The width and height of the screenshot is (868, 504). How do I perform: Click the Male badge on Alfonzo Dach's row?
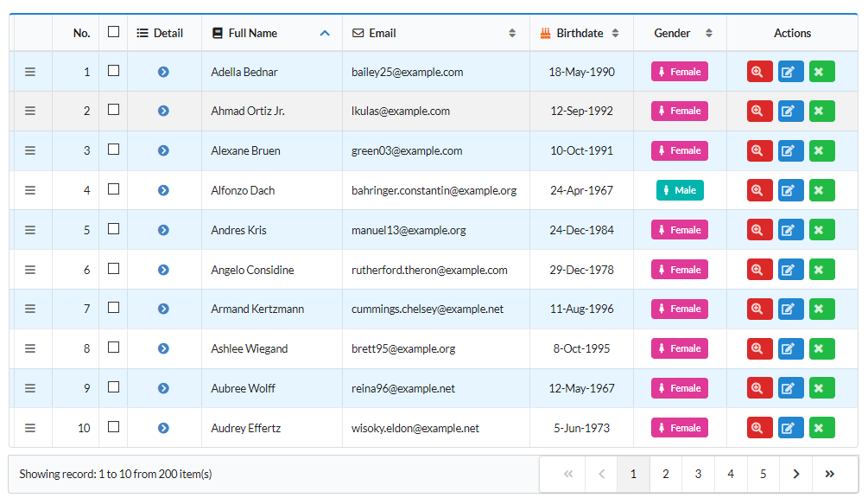pos(680,190)
